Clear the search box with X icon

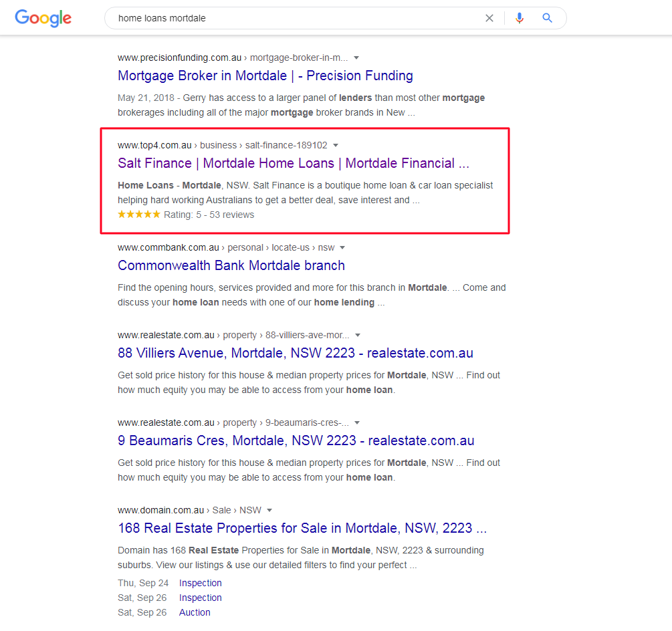click(489, 18)
